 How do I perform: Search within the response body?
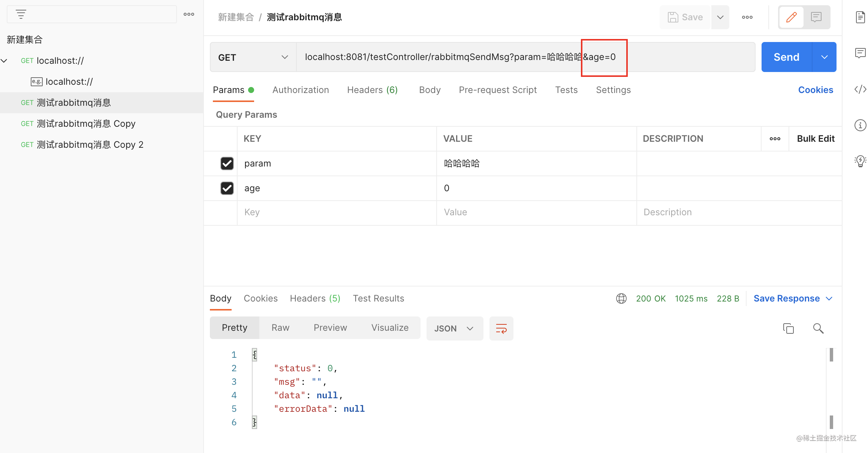coord(819,328)
